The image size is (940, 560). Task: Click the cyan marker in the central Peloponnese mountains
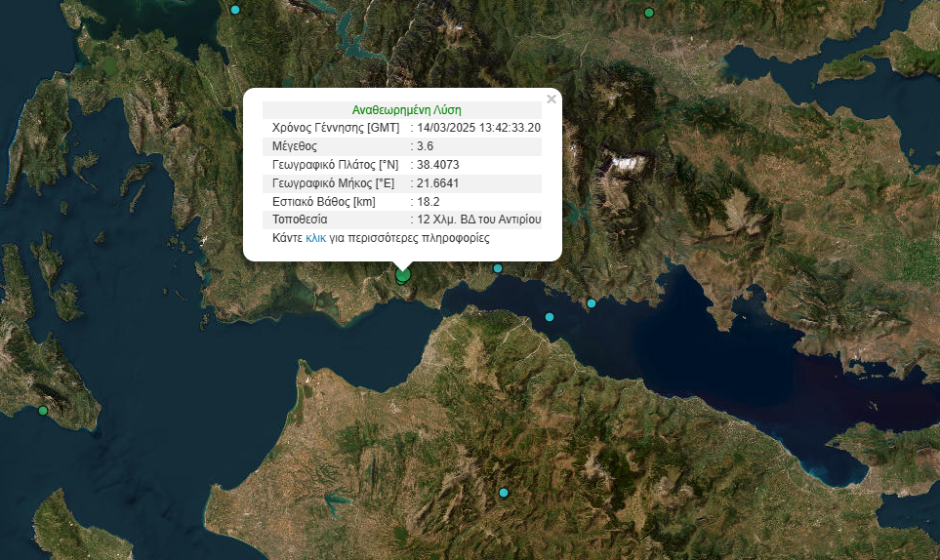pyautogui.click(x=504, y=493)
